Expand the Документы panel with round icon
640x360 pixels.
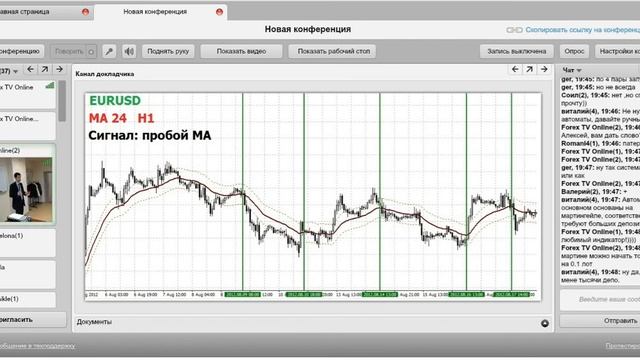[x=545, y=323]
